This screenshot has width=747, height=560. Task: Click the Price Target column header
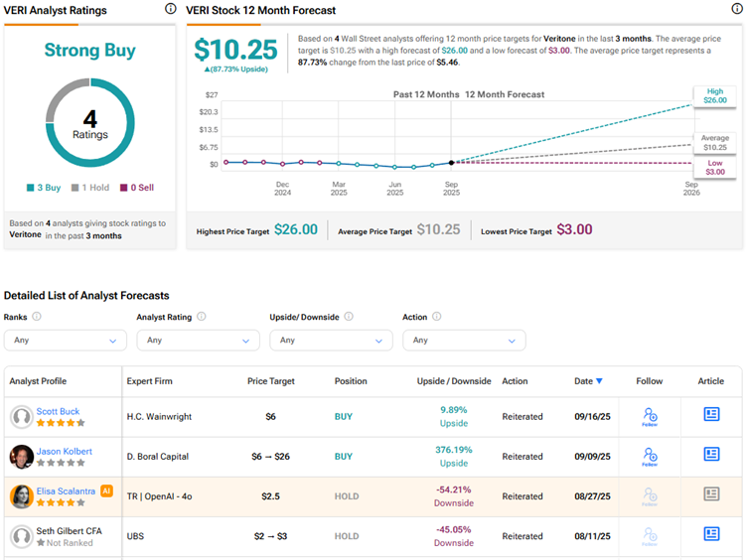270,381
